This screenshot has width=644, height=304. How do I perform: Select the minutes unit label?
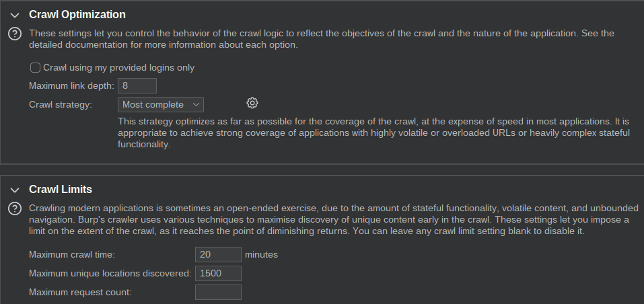tap(261, 254)
